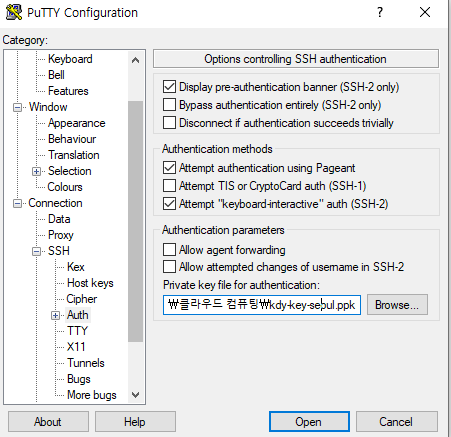Screen dimensions: 451x437
Task: Open X11 settings in tree
Action: pyautogui.click(x=76, y=347)
